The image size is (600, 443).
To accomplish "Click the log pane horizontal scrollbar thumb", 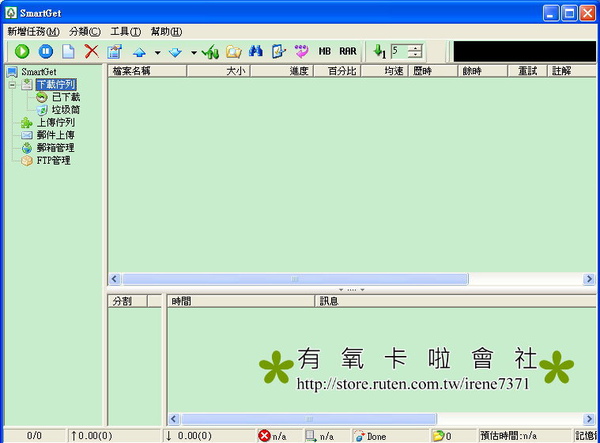I will [x=309, y=419].
